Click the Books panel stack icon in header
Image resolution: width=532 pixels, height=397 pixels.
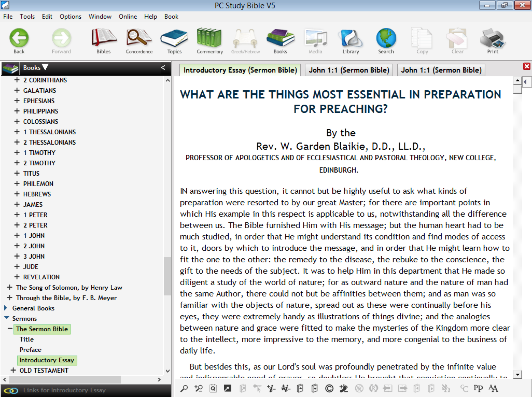click(x=10, y=68)
